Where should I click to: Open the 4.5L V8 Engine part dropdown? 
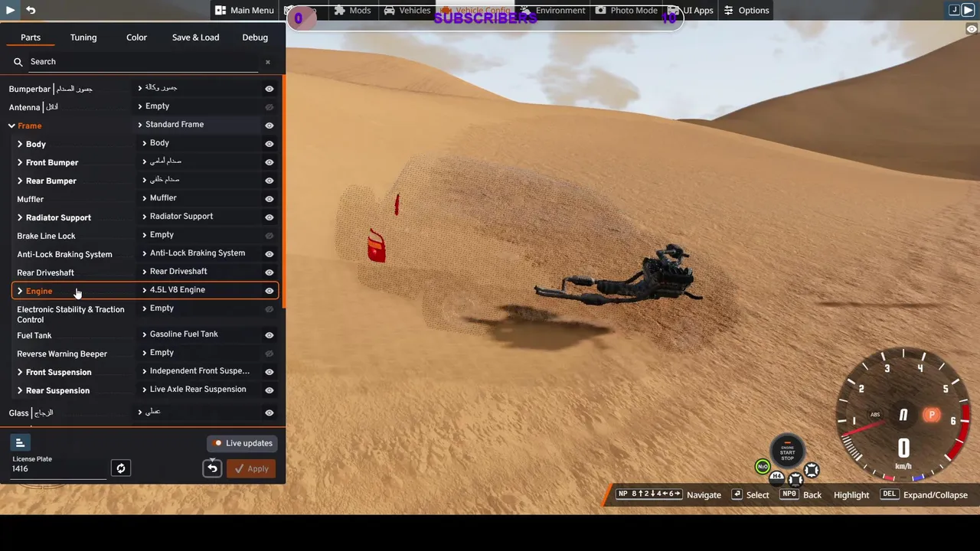pyautogui.click(x=201, y=290)
